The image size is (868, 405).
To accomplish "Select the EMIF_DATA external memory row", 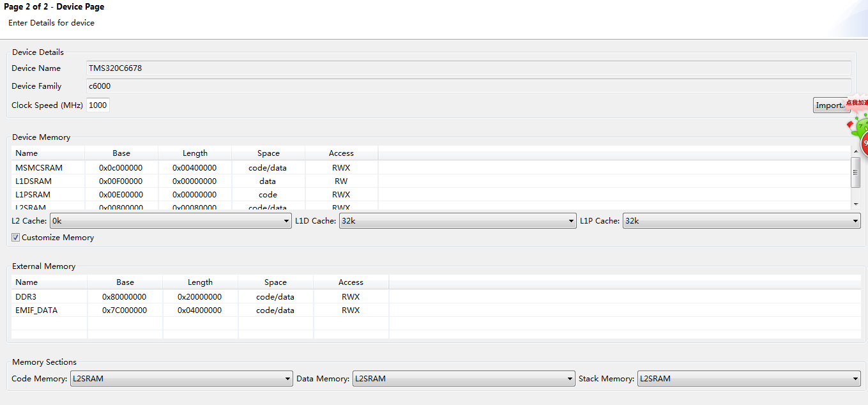I will click(x=436, y=310).
